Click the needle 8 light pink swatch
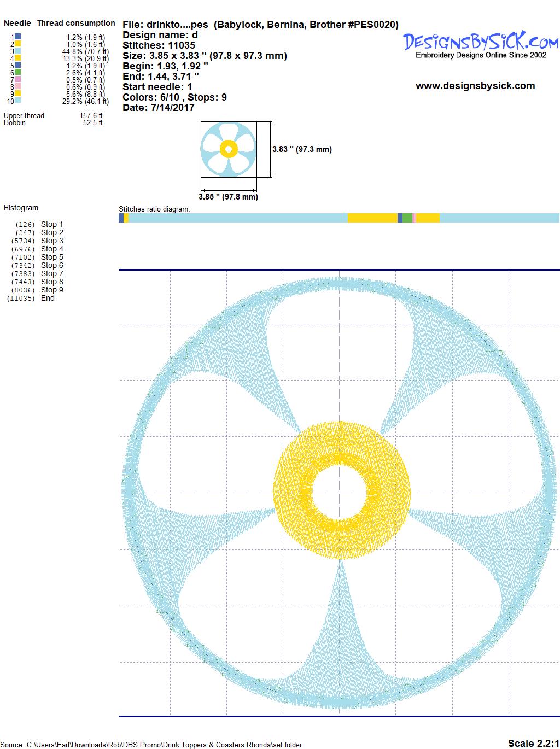This screenshot has width=560, height=749. click(x=18, y=87)
